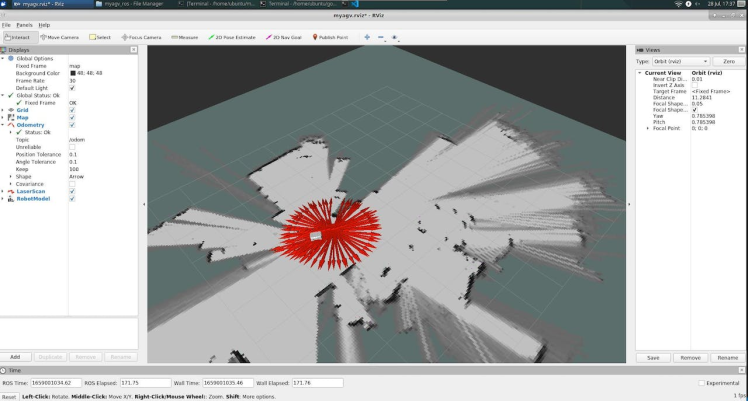Collapse the Odometry display tree
748x401 pixels.
5,125
